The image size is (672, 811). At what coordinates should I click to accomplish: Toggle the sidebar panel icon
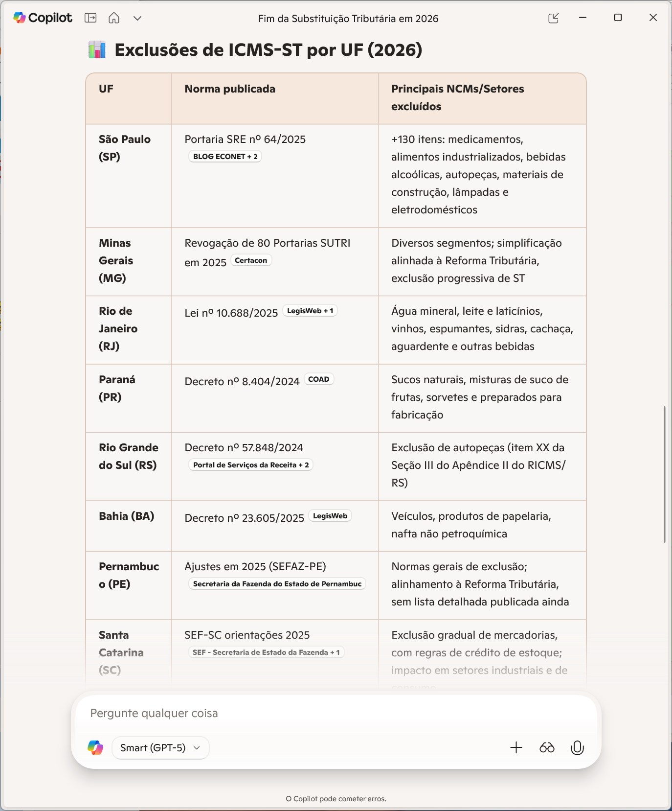90,18
